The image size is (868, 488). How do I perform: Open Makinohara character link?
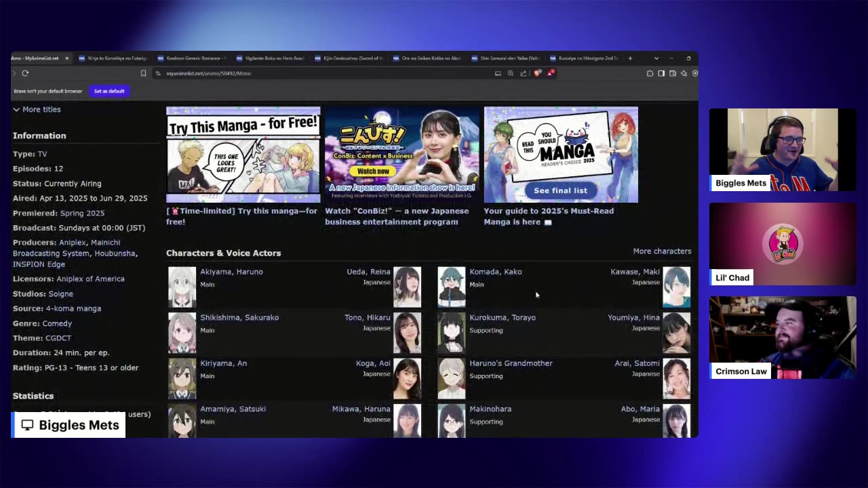490,409
